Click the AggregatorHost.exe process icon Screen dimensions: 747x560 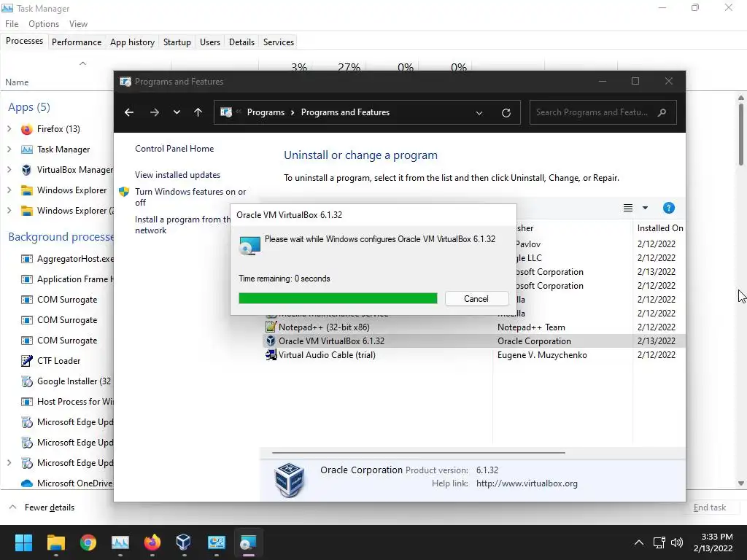pyautogui.click(x=27, y=259)
